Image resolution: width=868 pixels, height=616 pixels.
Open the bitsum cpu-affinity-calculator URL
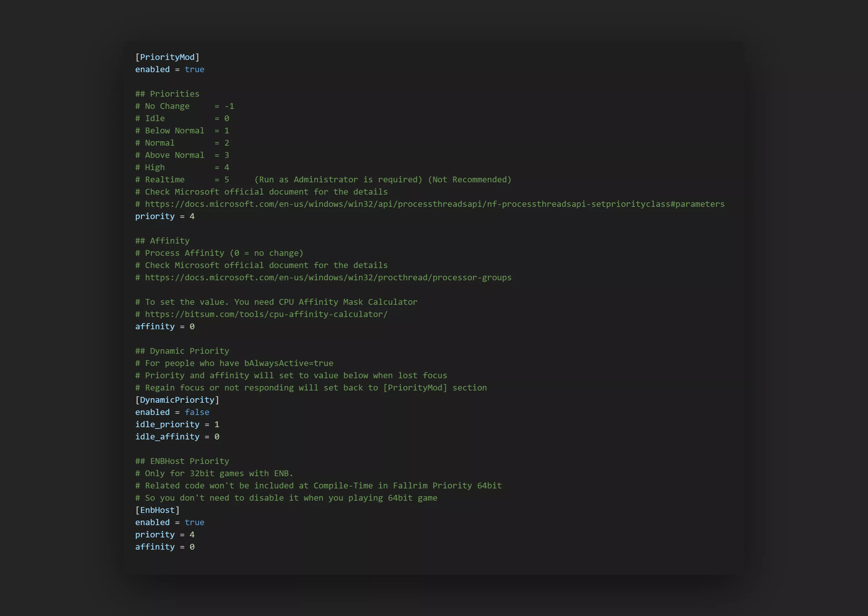pos(267,314)
